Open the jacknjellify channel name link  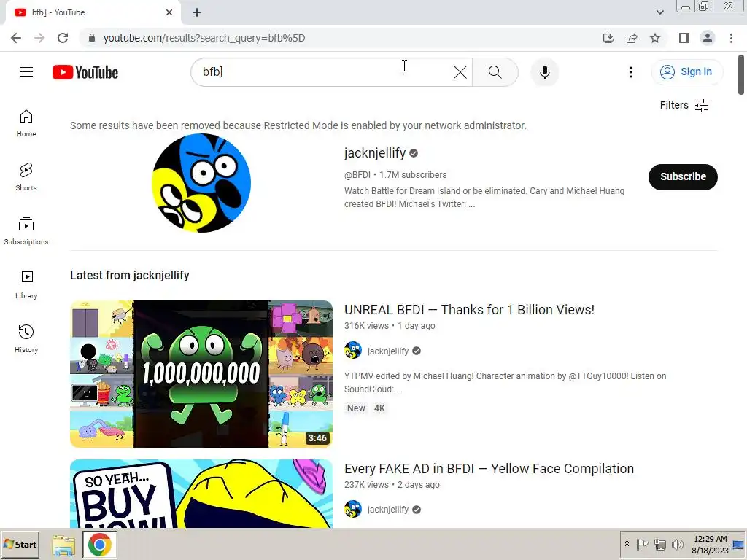pyautogui.click(x=375, y=153)
